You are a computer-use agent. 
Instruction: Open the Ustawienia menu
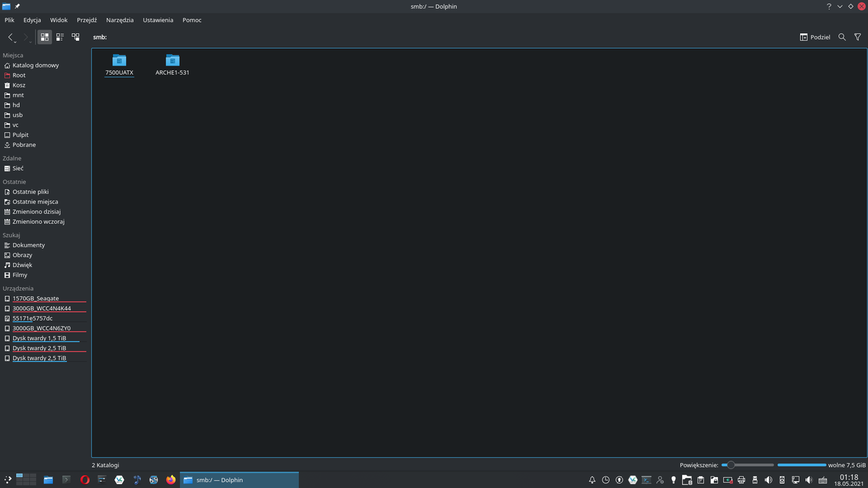point(158,20)
